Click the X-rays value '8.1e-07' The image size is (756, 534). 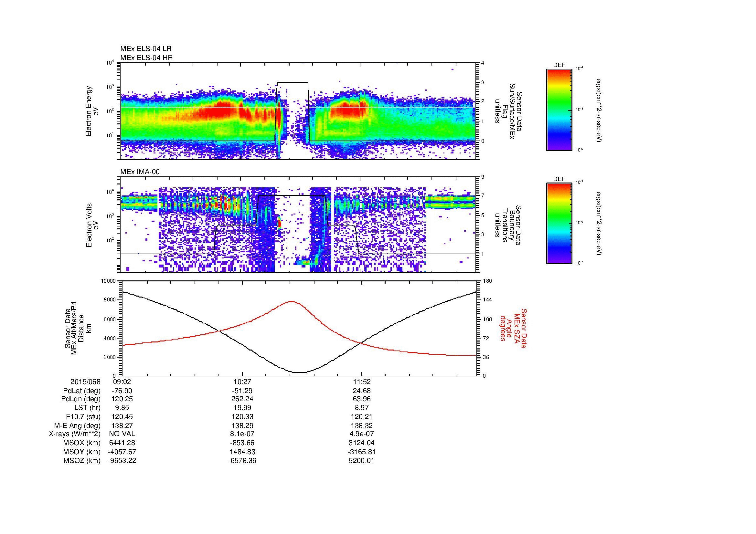pyautogui.click(x=242, y=434)
